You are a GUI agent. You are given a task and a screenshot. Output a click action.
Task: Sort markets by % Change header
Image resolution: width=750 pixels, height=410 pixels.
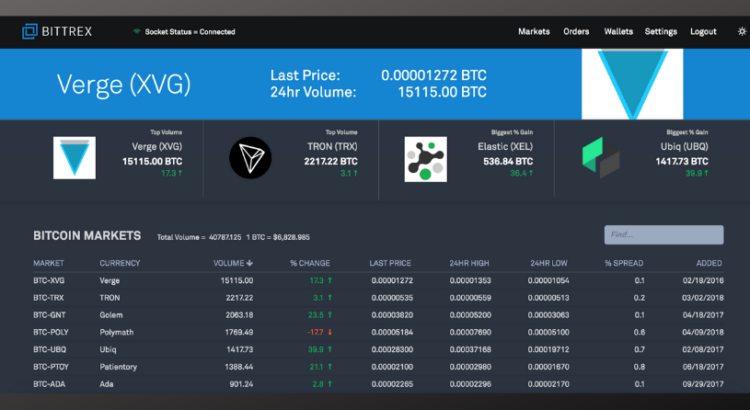coord(309,263)
